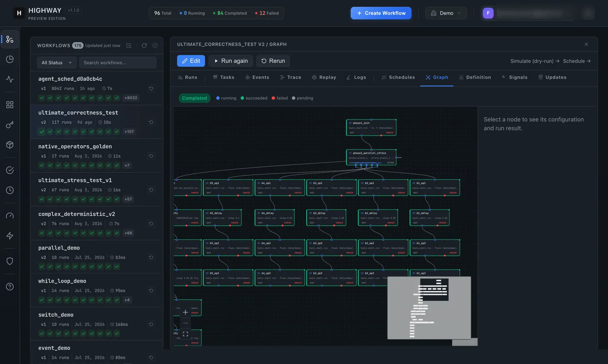Click the multi-select icon in Workflows header

tap(129, 45)
